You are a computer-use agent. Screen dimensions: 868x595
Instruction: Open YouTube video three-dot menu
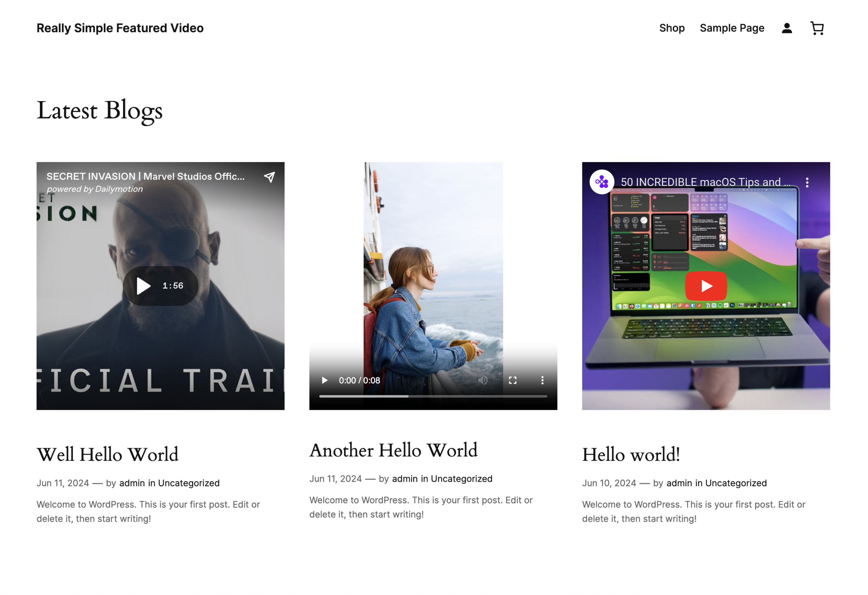pyautogui.click(x=807, y=182)
